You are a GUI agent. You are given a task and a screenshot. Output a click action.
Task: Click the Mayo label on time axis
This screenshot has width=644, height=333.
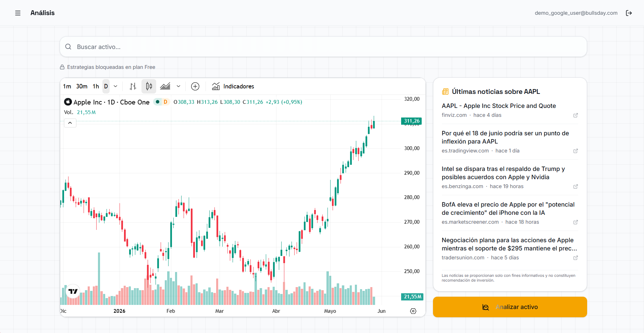(x=330, y=311)
